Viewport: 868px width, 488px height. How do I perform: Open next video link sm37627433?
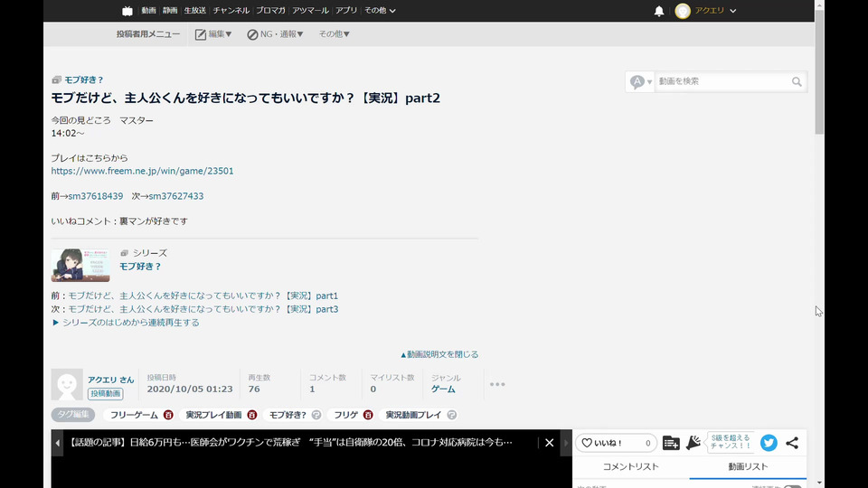click(x=176, y=196)
